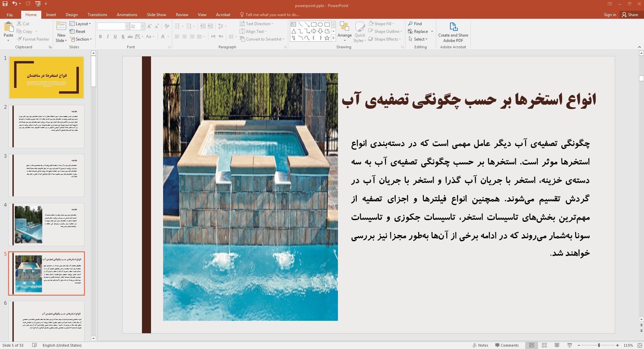Open Slide Sorter view from status bar
Viewport: 644px width, 349px height.
(x=544, y=345)
